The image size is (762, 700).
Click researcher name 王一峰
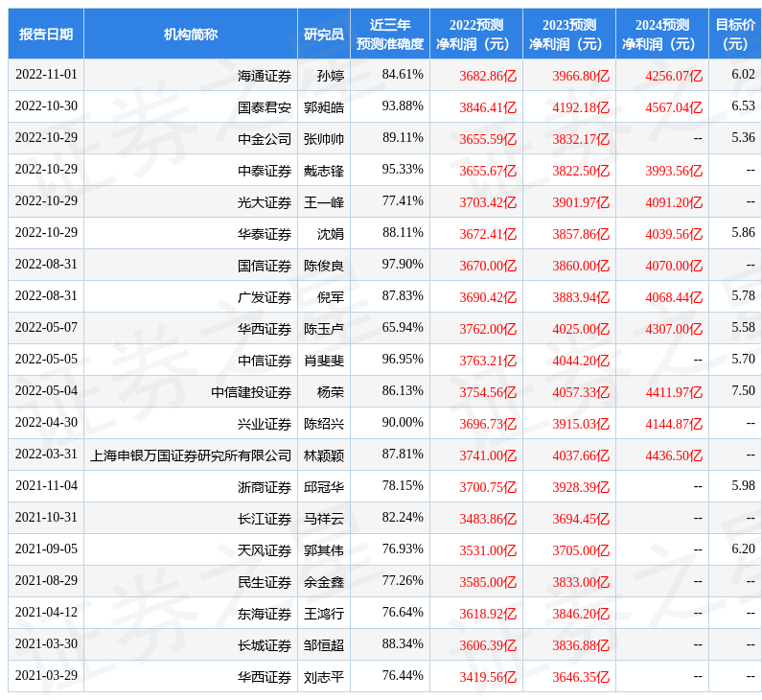[x=324, y=202]
